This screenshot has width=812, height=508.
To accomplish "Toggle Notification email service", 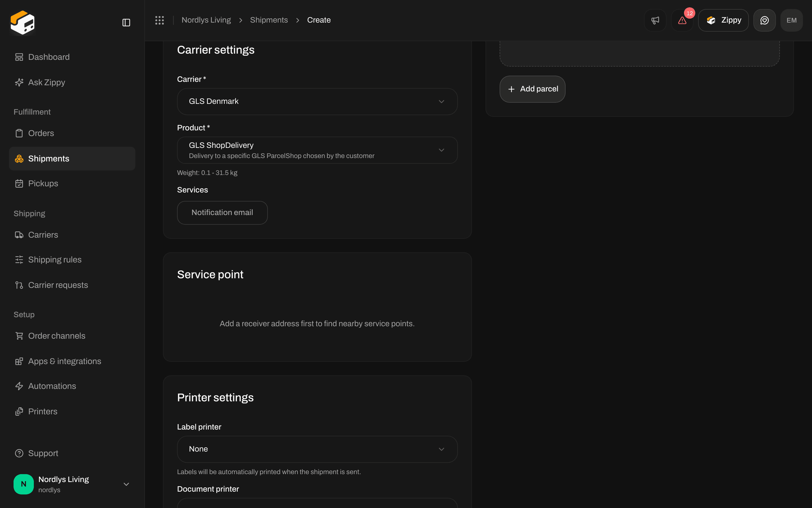I will [x=222, y=213].
